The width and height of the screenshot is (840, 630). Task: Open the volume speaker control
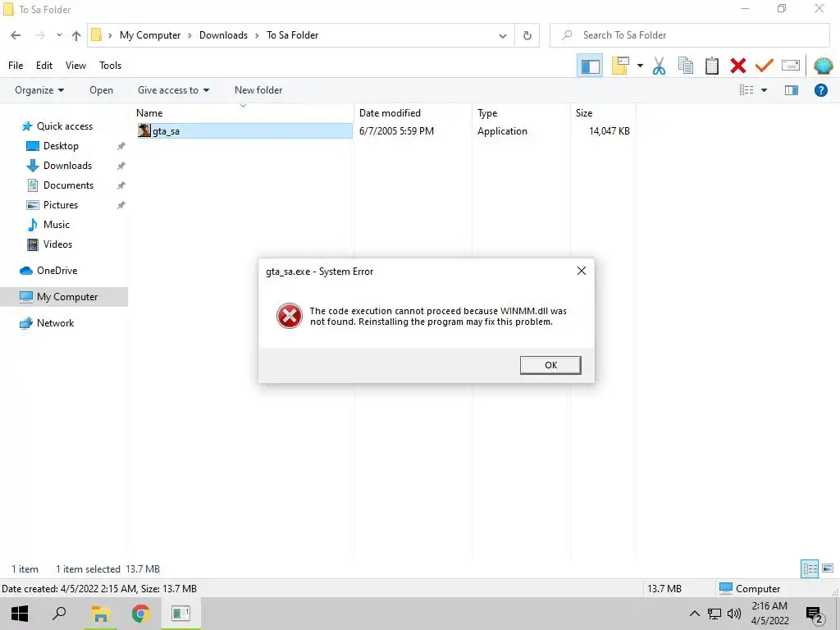pyautogui.click(x=734, y=614)
